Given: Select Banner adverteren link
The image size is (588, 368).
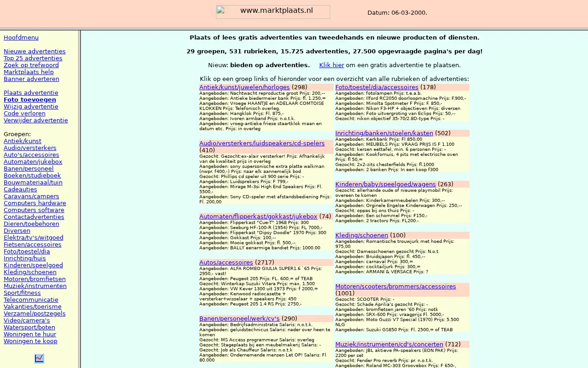Looking at the screenshot, I should coord(31,79).
